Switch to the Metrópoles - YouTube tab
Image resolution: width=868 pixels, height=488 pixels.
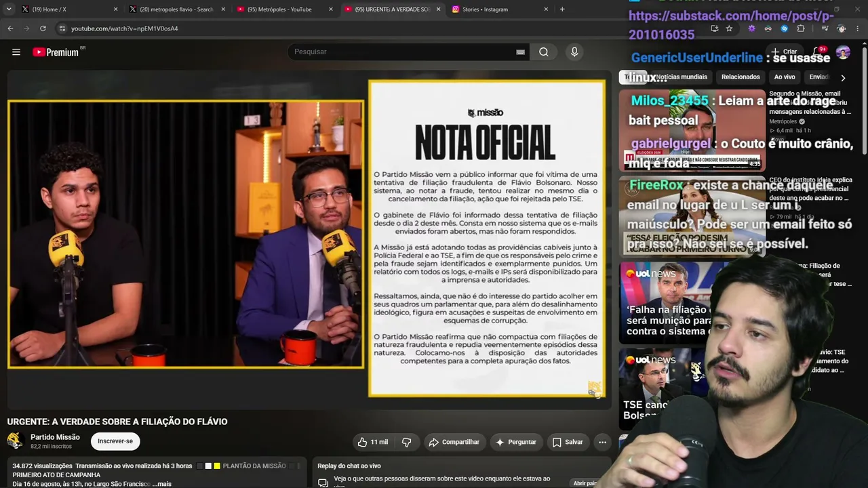(283, 9)
